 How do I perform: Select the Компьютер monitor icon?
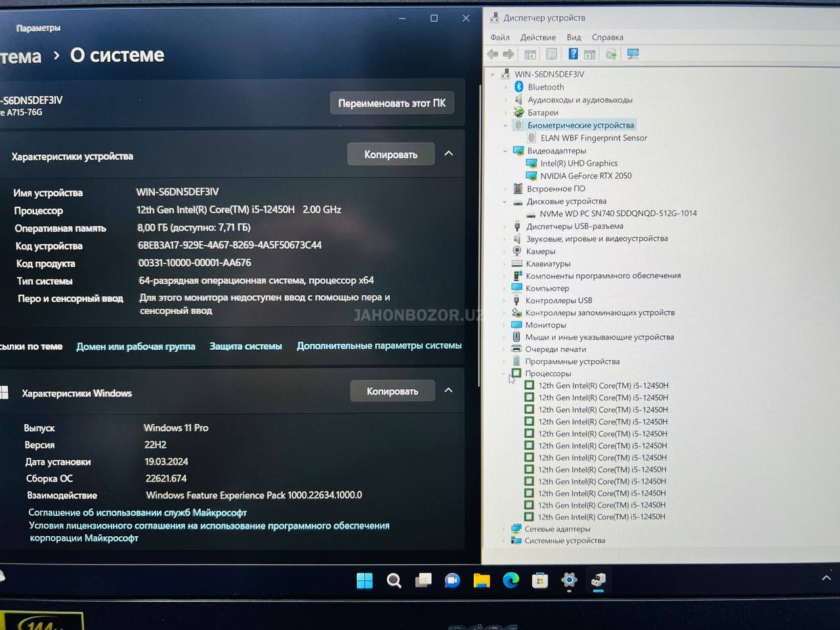click(x=517, y=288)
